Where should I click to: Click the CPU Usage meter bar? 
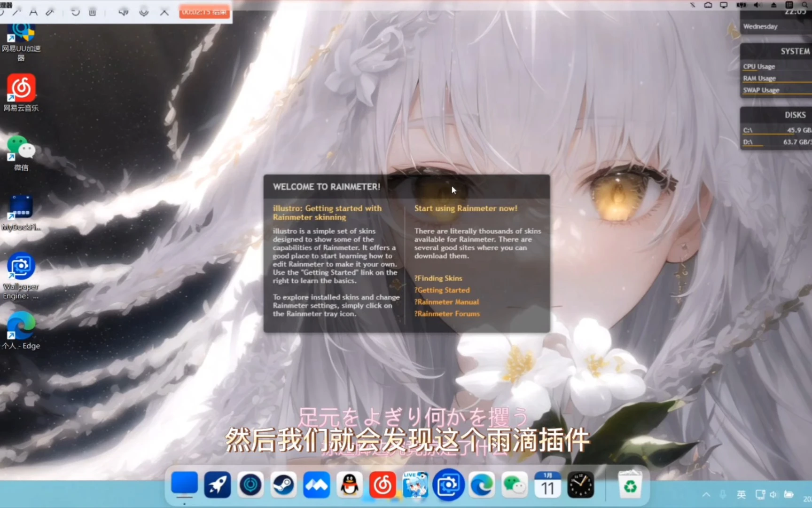(776, 67)
